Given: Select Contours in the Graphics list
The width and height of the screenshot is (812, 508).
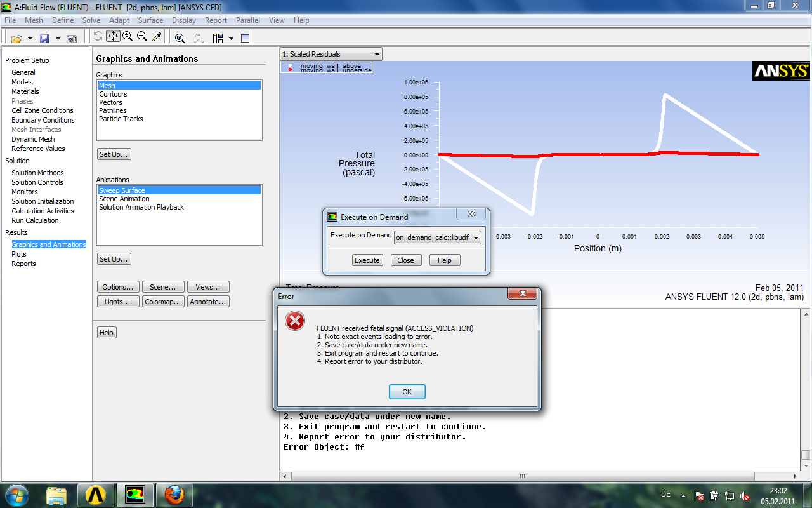Looking at the screenshot, I should [x=113, y=94].
